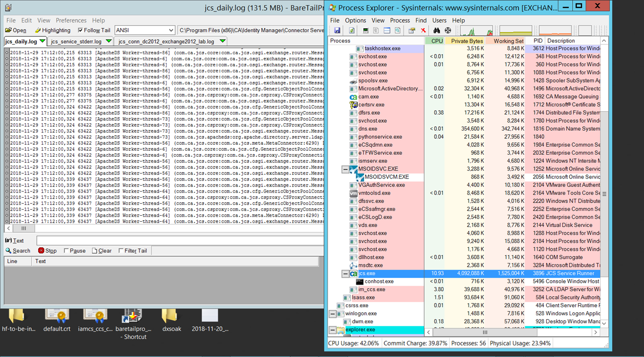The image size is (644, 357).
Task: Click the vmtoolsd.exe VMware icon
Action: click(x=354, y=193)
